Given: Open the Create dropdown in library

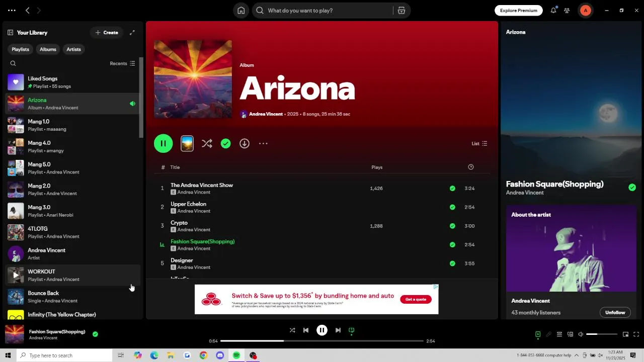Looking at the screenshot, I should pyautogui.click(x=107, y=33).
